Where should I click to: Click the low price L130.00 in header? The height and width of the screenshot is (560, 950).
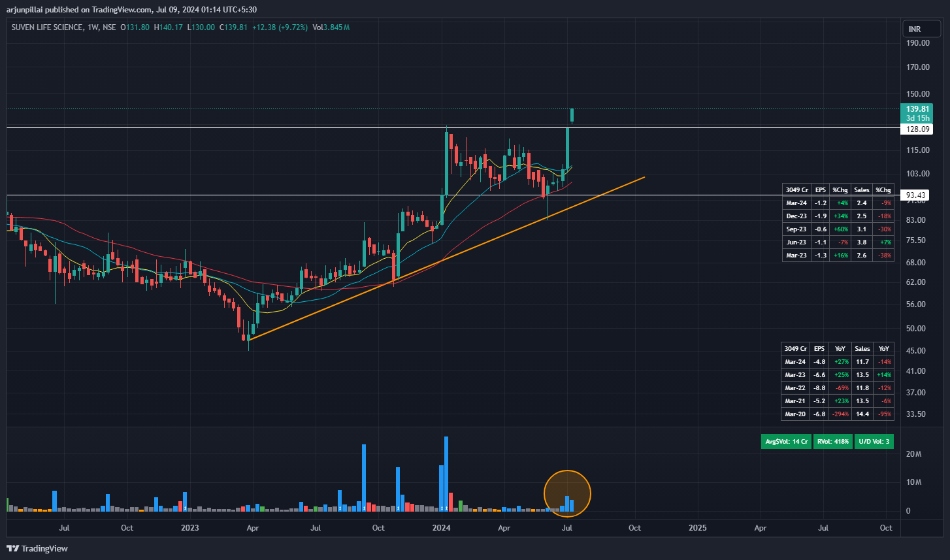point(201,27)
